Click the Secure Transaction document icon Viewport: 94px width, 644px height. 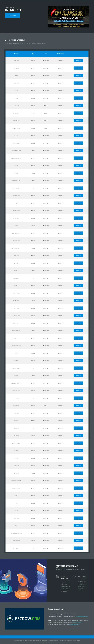[57, 577]
